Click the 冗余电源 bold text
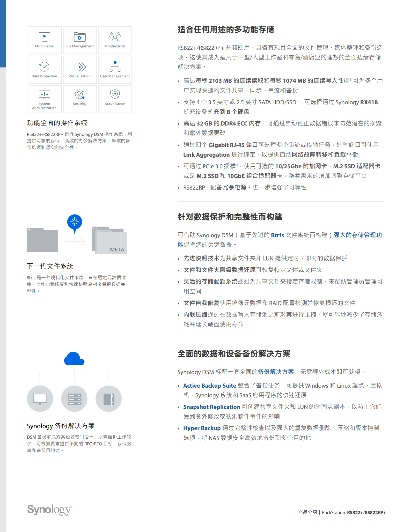The width and height of the screenshot is (411, 532). pos(234,187)
